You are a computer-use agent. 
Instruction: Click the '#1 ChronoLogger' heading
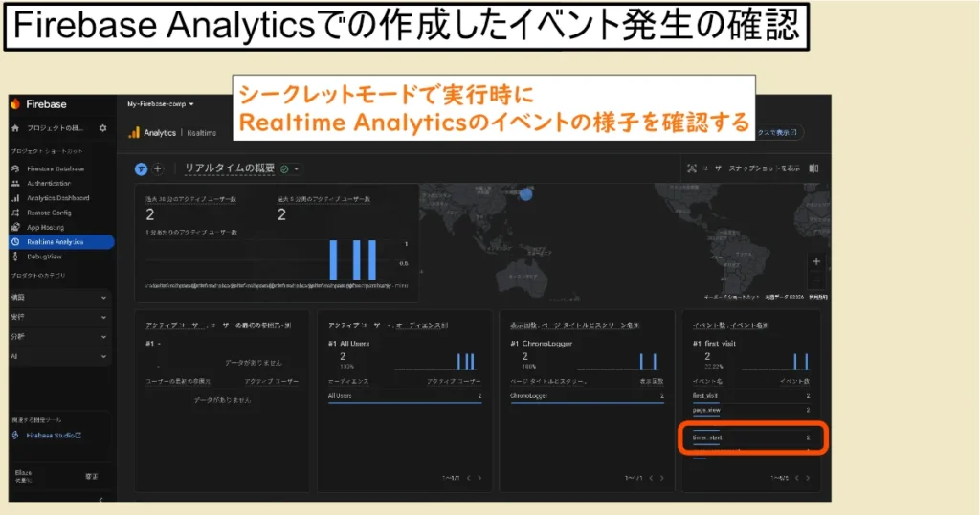pos(542,343)
